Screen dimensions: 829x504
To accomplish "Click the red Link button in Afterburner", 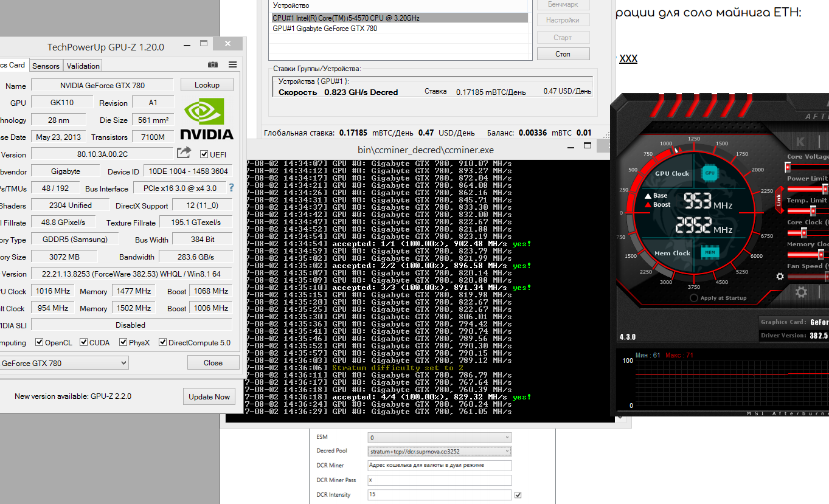I will 779,199.
